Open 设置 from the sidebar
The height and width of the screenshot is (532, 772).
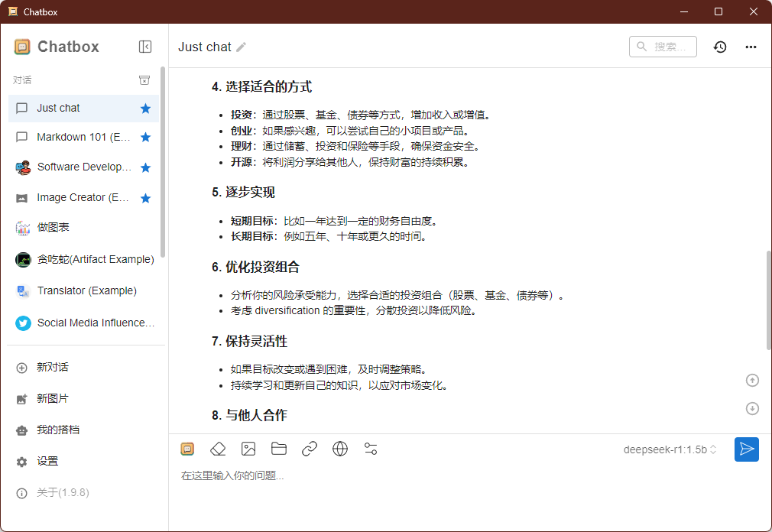tap(49, 461)
